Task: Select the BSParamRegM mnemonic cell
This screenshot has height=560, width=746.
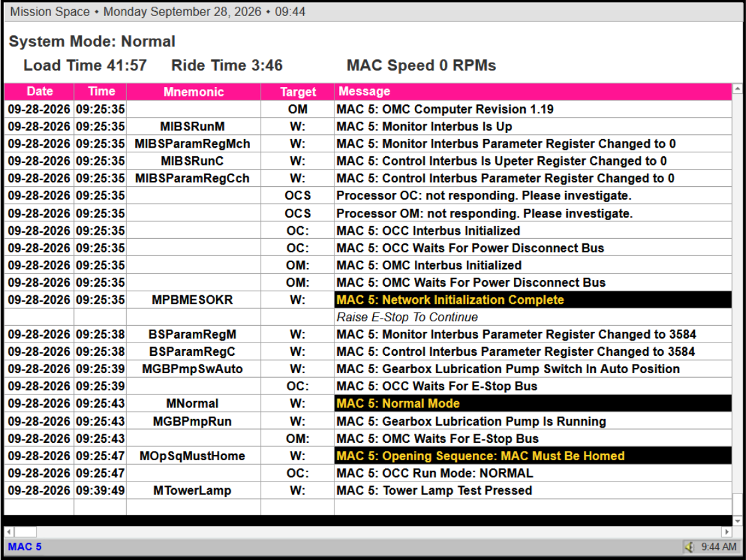Action: tap(193, 335)
